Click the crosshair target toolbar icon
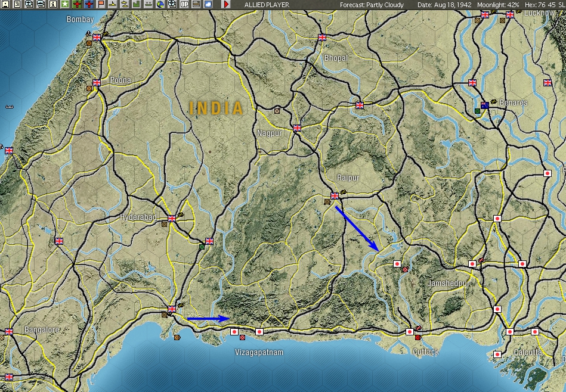This screenshot has width=566, height=392. point(172,4)
